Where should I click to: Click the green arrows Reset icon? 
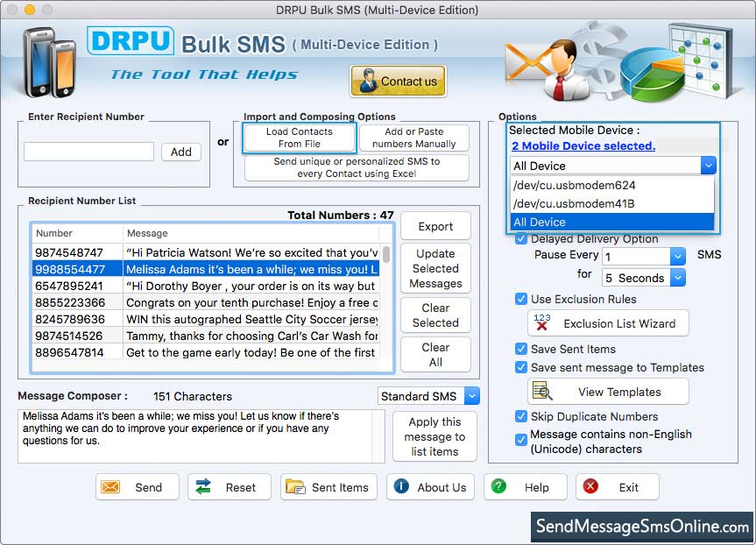point(203,486)
